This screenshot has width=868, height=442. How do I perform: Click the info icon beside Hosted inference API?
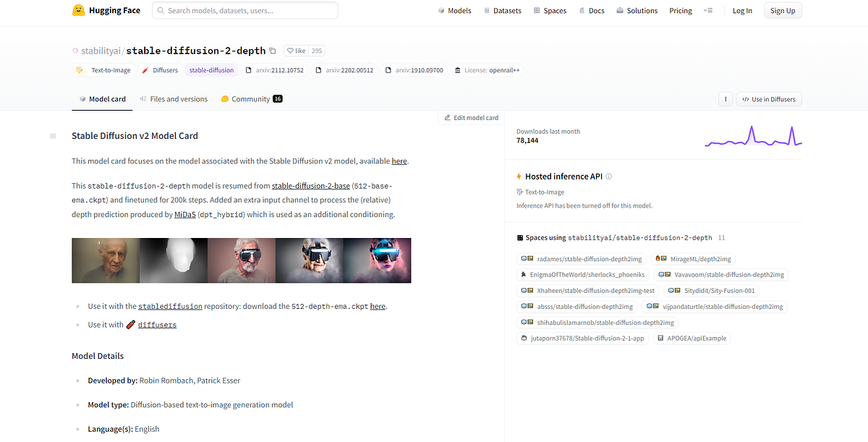click(609, 177)
